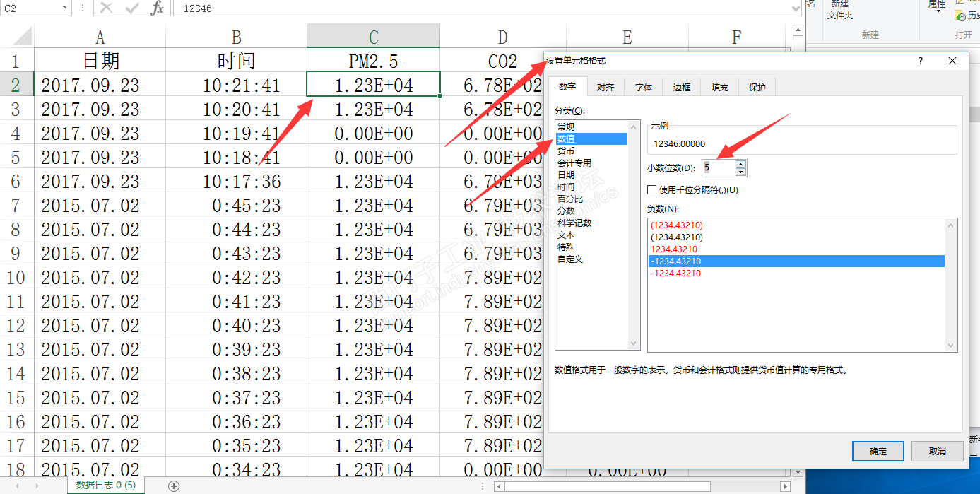980x494 pixels.
Task: Choose the red (1234.43210) negative format
Action: tap(796, 225)
